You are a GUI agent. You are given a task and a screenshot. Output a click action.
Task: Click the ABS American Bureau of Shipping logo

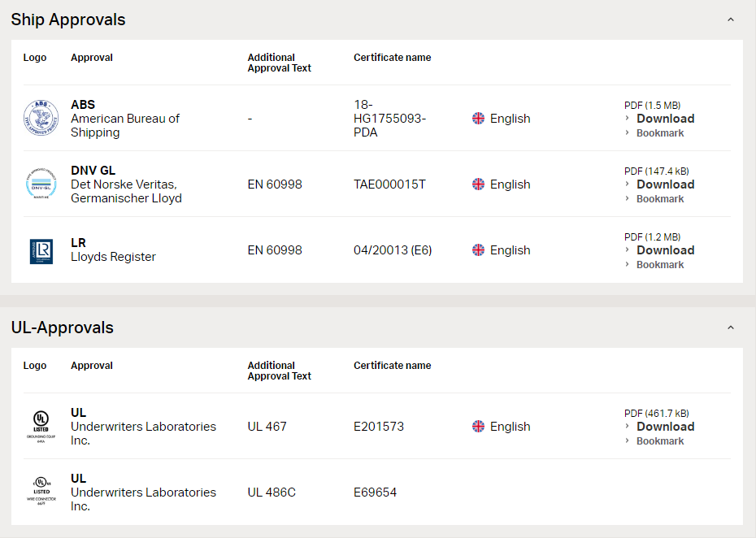pyautogui.click(x=41, y=118)
